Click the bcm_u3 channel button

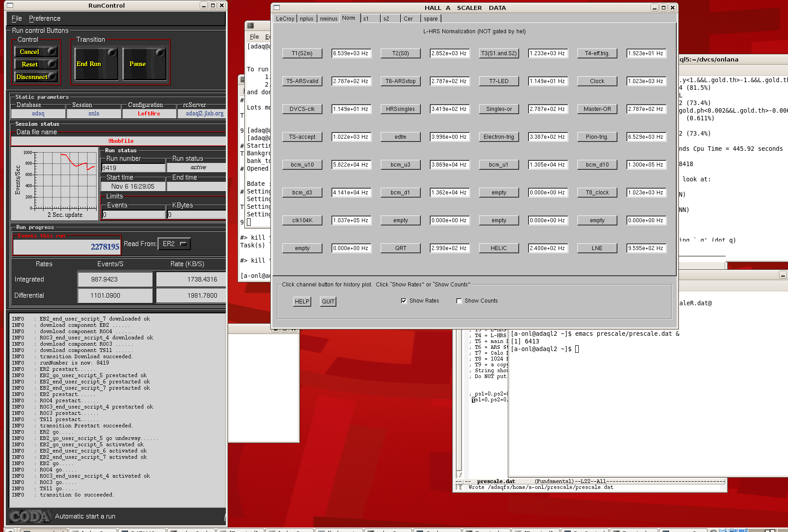pos(401,165)
